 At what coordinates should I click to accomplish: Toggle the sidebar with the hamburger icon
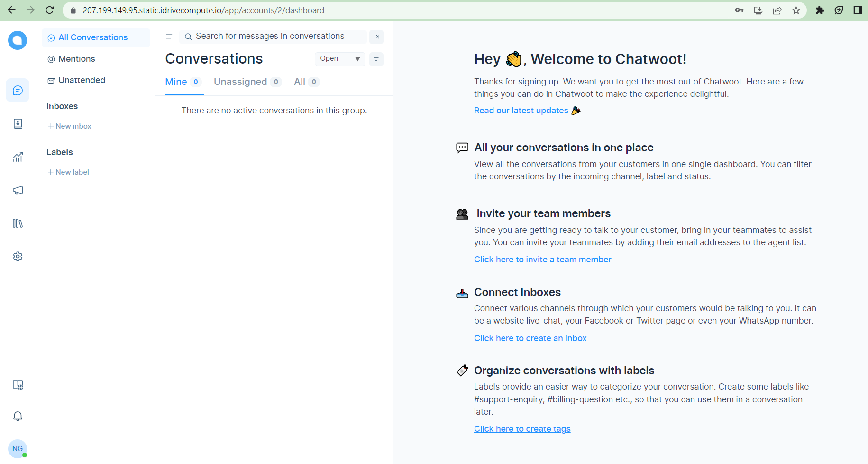[169, 37]
